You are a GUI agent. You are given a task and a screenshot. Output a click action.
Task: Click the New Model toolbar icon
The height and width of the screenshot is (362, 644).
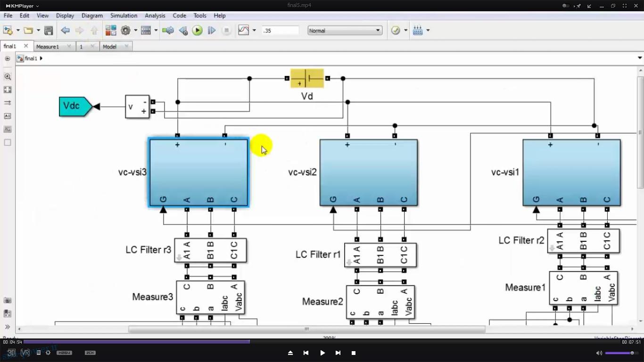(x=8, y=30)
